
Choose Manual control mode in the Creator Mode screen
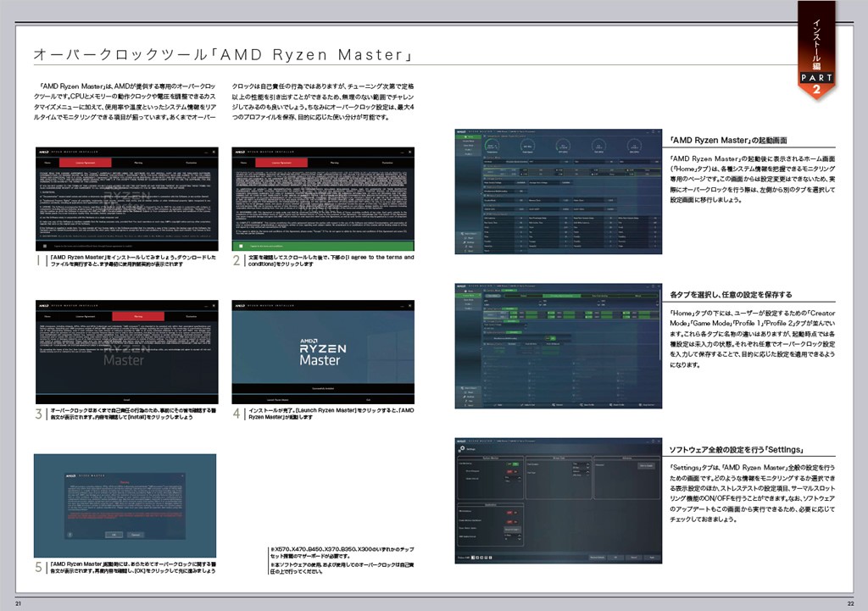point(637,296)
